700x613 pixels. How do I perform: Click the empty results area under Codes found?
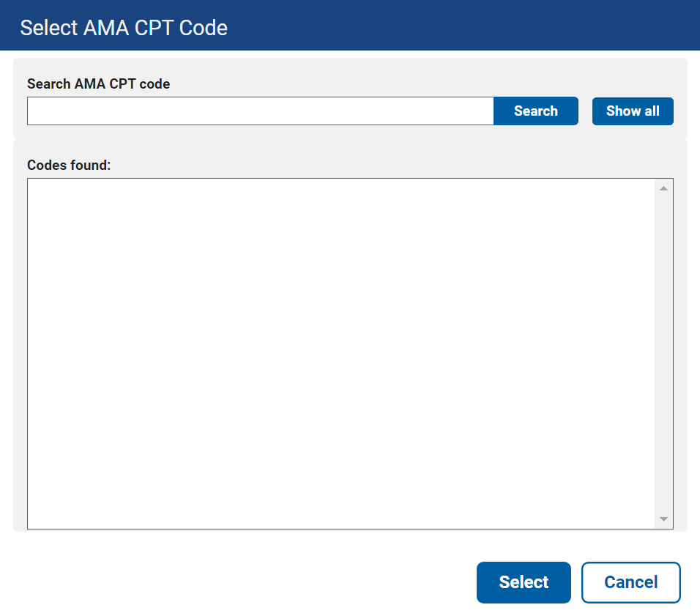tap(340, 353)
